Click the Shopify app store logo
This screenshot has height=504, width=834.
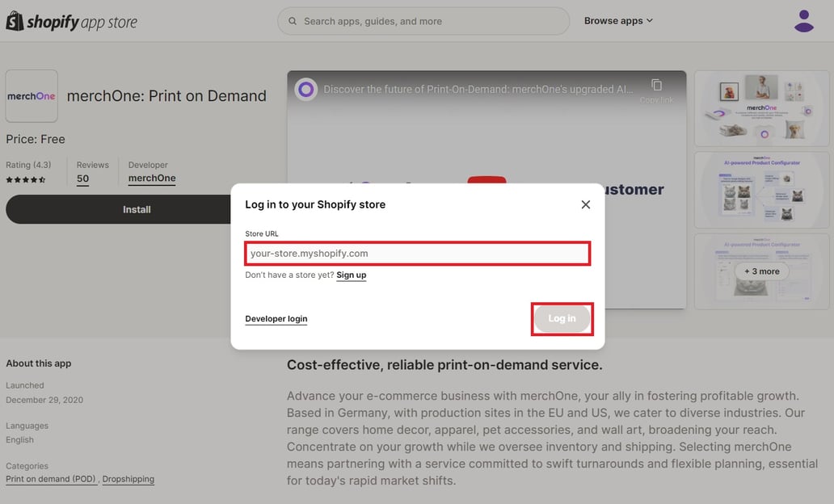tap(71, 20)
